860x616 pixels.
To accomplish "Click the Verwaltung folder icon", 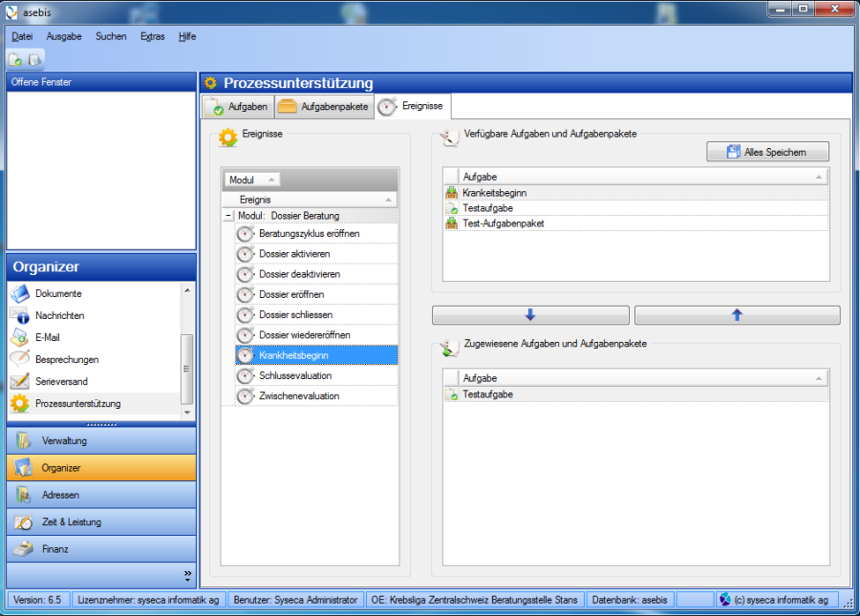I will point(23,440).
